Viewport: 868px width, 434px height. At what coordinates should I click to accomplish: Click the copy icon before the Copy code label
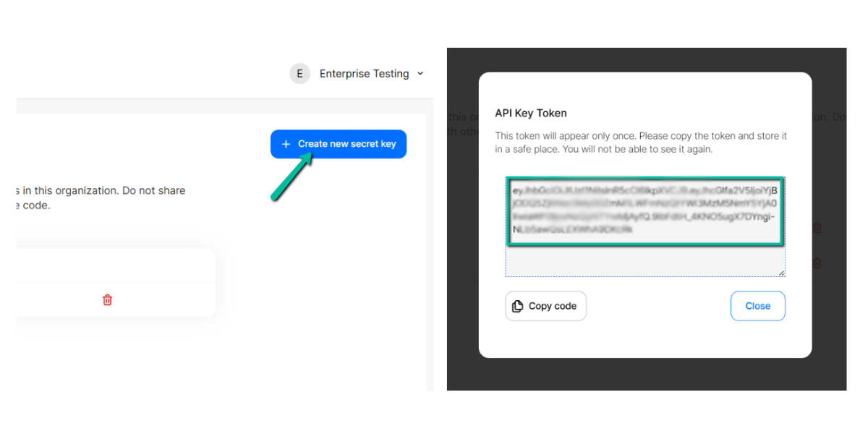click(x=518, y=306)
